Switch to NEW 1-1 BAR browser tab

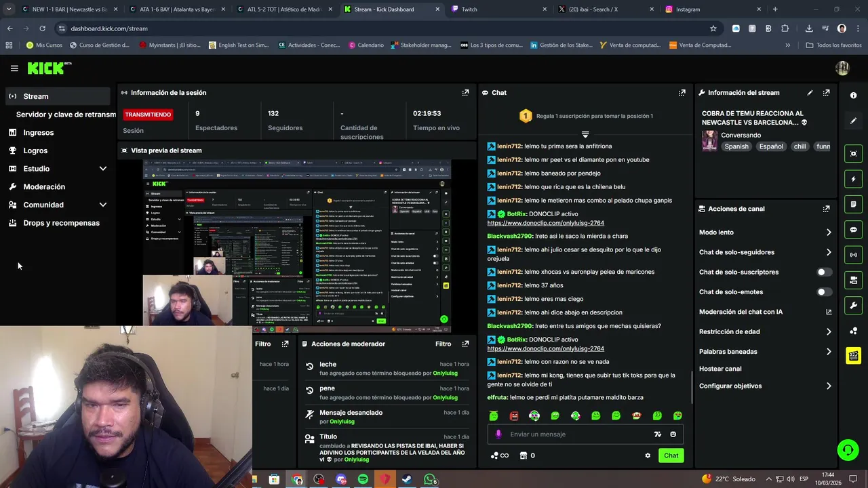coord(68,9)
